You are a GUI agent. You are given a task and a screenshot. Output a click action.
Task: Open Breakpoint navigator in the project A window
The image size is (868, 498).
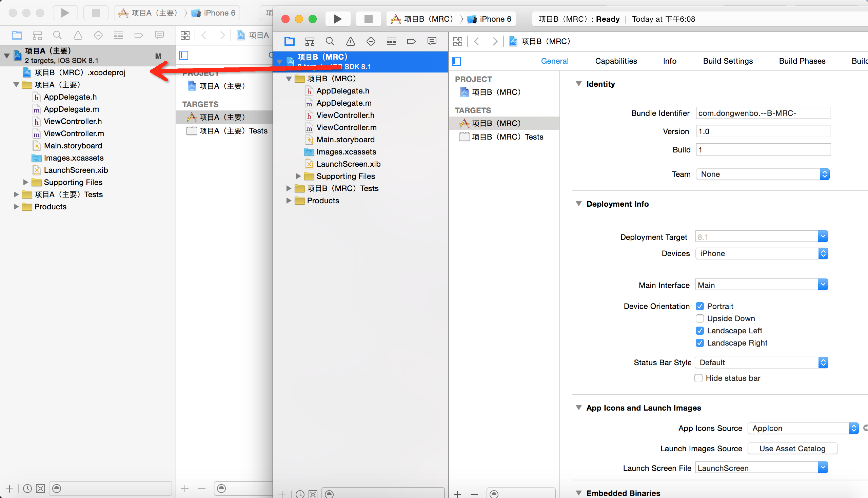[x=139, y=35]
